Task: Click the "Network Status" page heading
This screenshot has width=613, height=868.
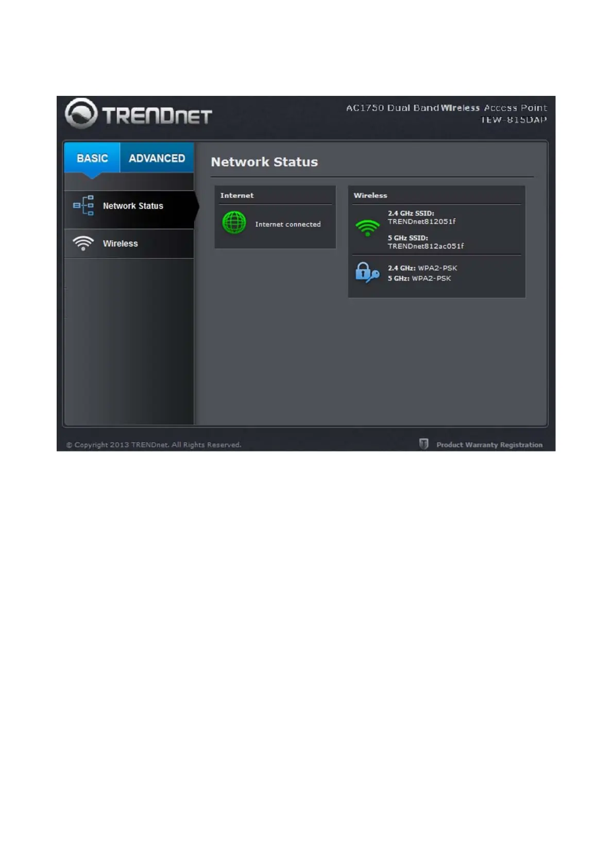Action: pyautogui.click(x=264, y=162)
